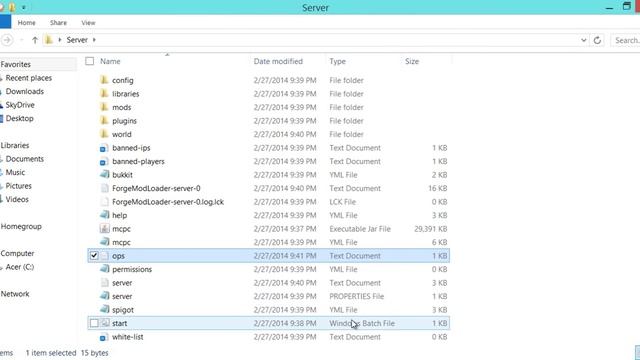Viewport: 640px width, 360px height.
Task: Click the ForgeModLoader-server-0 text document icon
Action: point(104,188)
